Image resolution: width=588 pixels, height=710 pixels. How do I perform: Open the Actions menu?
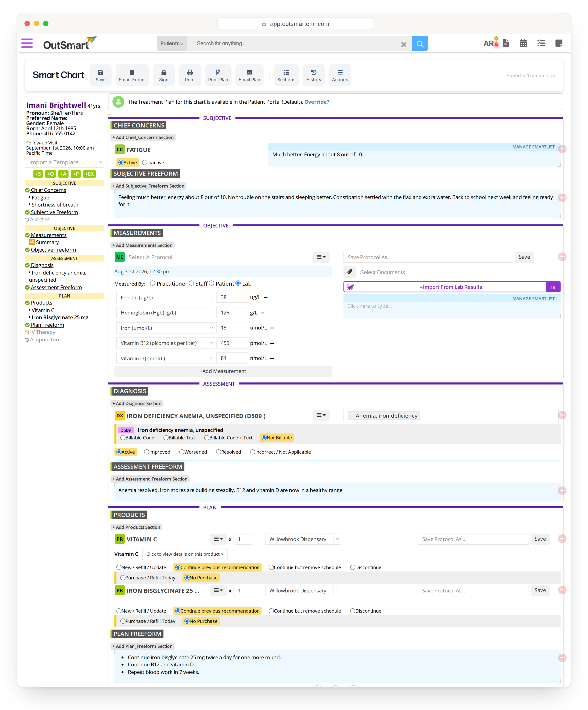pyautogui.click(x=340, y=75)
